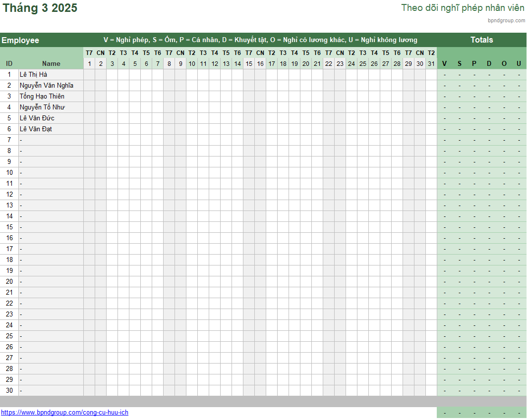Click the 'Lê Văn Đạt' name cell

pyautogui.click(x=36, y=129)
